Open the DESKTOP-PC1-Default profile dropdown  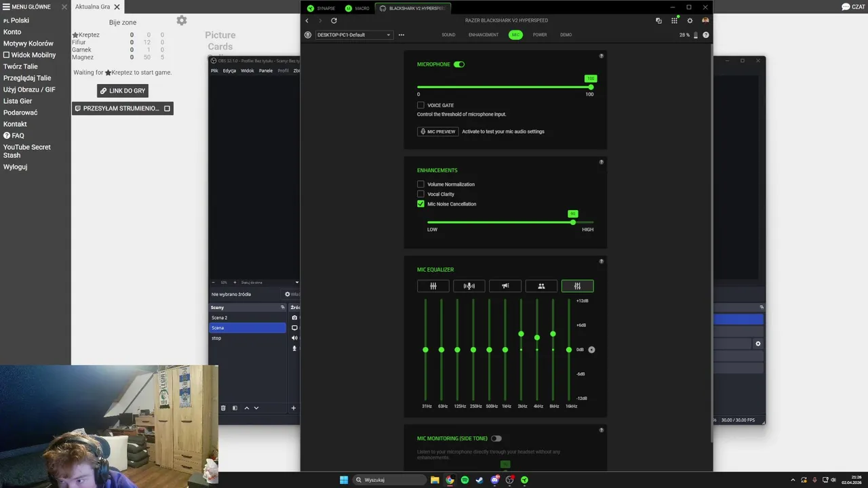[x=354, y=35]
